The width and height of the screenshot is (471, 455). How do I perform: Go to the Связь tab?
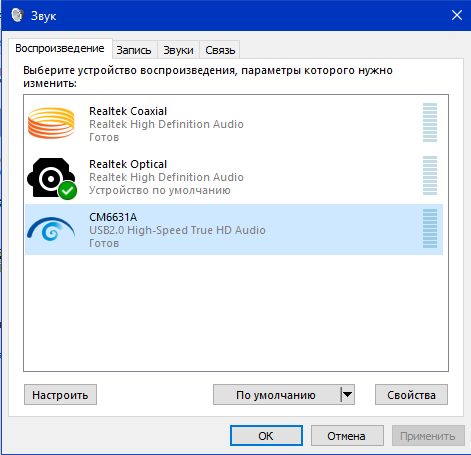point(220,50)
